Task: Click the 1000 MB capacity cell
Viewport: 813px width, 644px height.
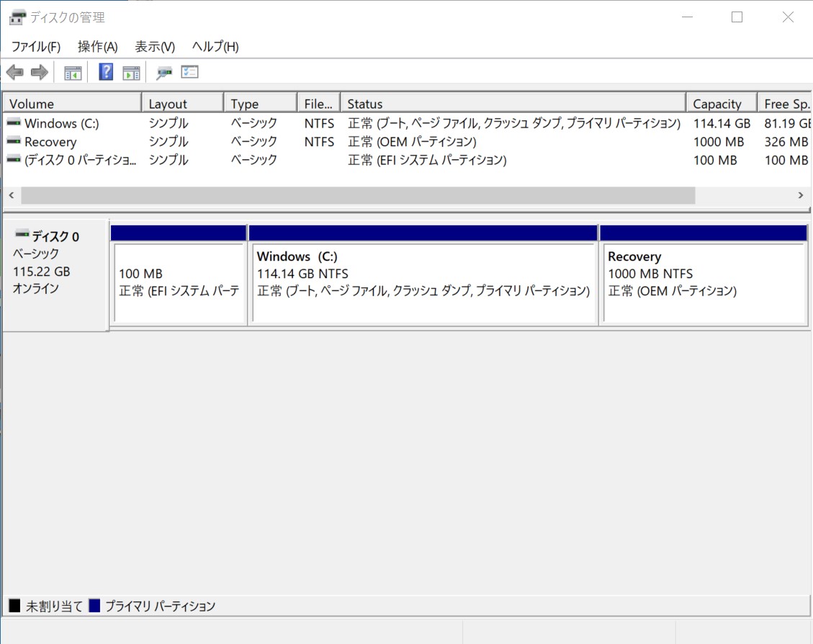Action: 719,142
